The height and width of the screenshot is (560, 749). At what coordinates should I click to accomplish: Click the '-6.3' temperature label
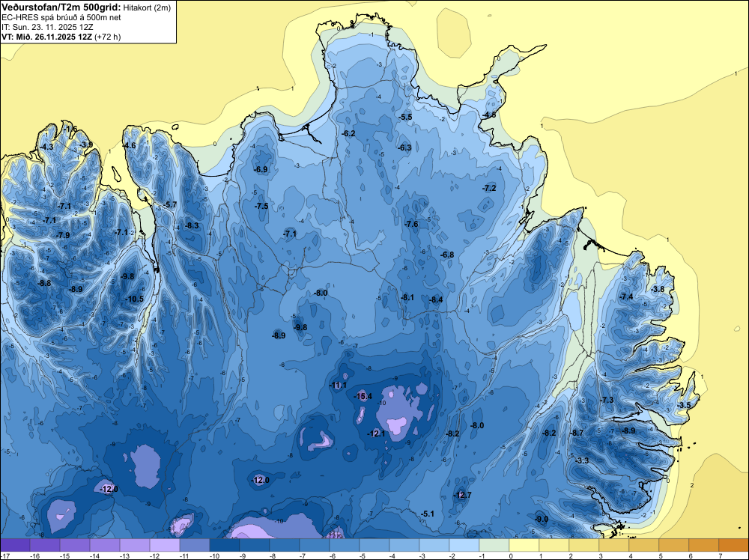tap(404, 147)
